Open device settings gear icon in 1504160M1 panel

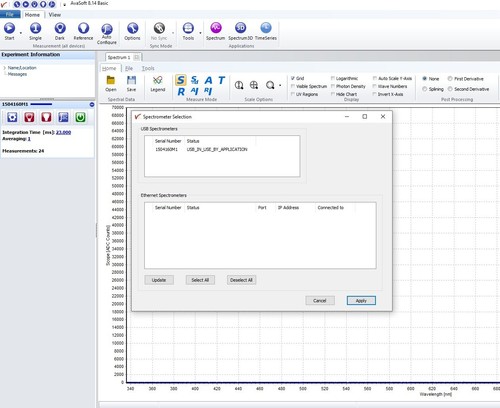tap(12, 117)
